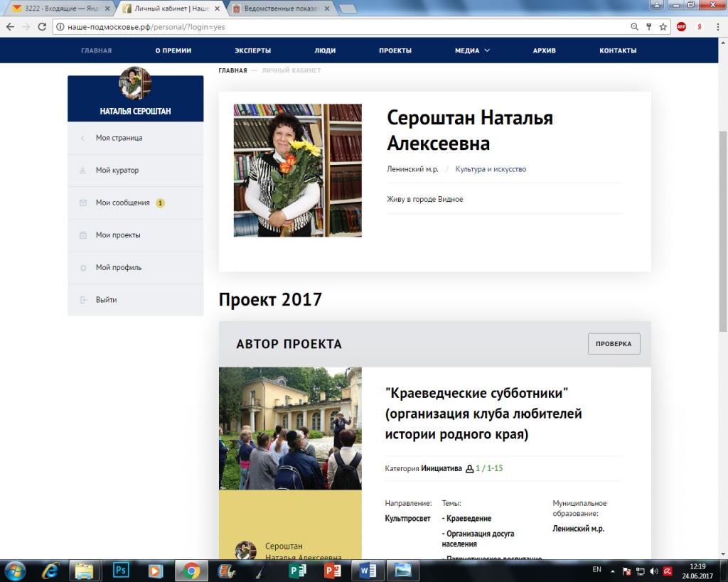Click Выйти to log out
Viewport: 728px width, 582px height.
coord(136,300)
